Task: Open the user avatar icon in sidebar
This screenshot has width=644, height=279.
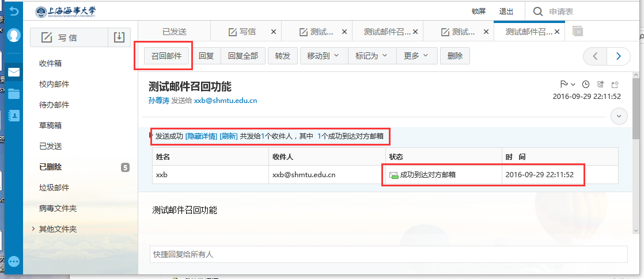Action: click(14, 35)
